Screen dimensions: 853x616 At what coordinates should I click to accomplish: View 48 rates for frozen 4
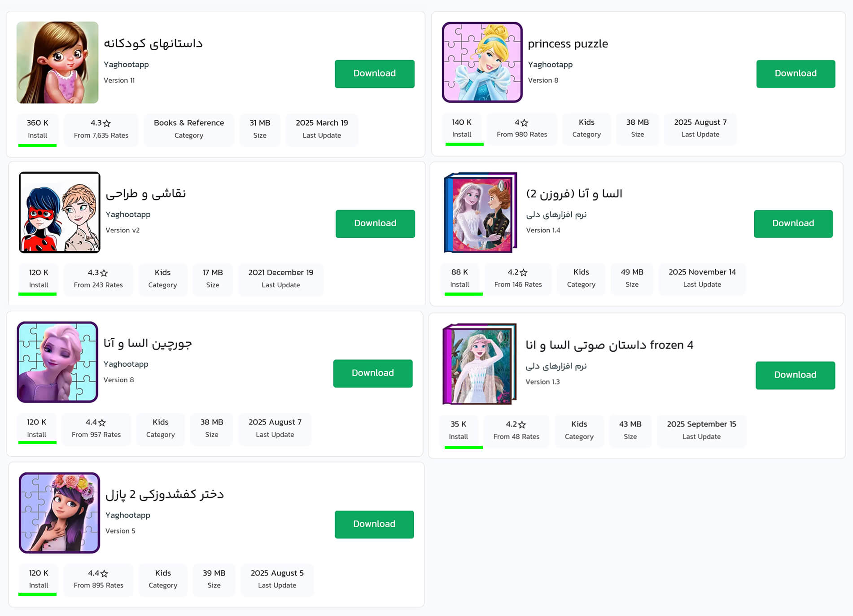(x=516, y=437)
